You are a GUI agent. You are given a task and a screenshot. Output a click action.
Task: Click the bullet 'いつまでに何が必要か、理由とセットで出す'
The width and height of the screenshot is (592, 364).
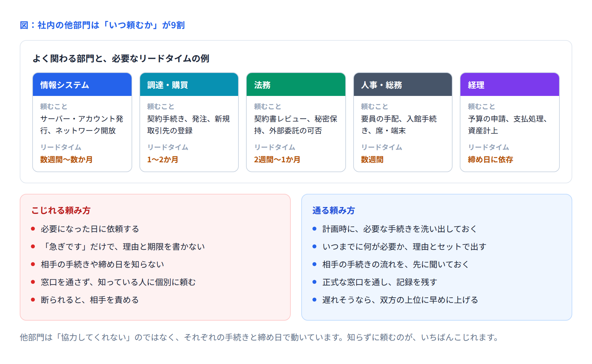point(404,247)
